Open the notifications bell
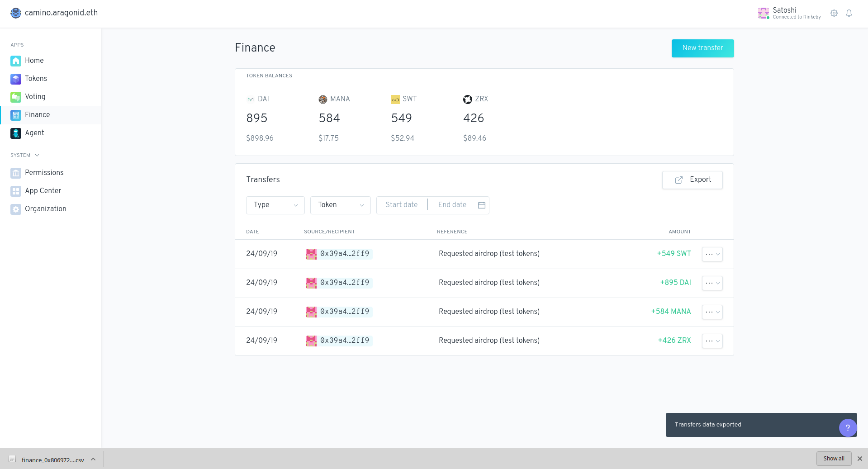This screenshot has height=469, width=868. [x=849, y=14]
